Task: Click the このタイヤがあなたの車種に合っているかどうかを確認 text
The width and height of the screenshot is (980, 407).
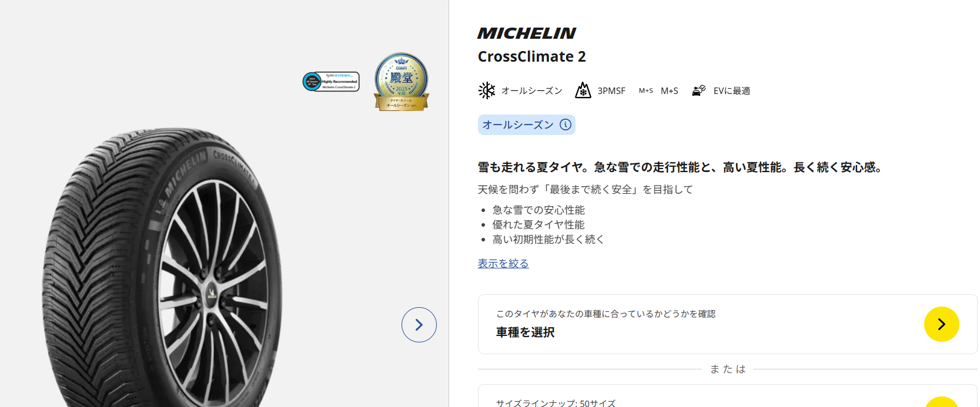Action: (x=606, y=314)
